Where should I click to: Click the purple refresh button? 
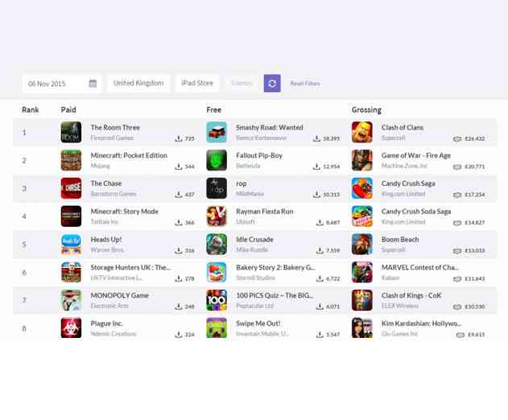coord(272,83)
